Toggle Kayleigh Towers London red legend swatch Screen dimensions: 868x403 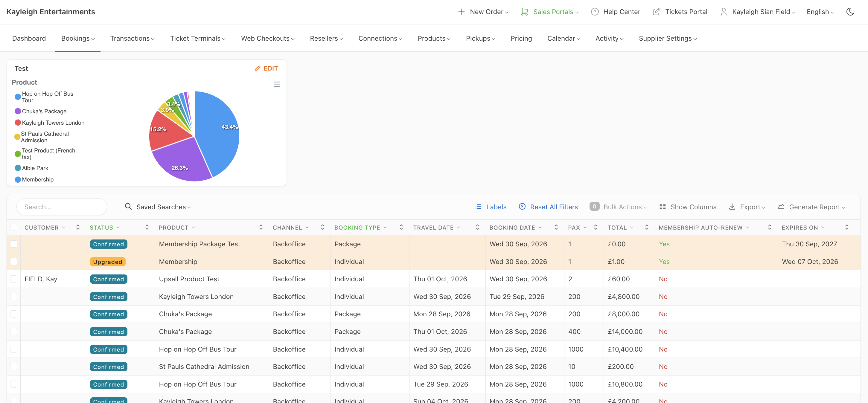pyautogui.click(x=18, y=123)
